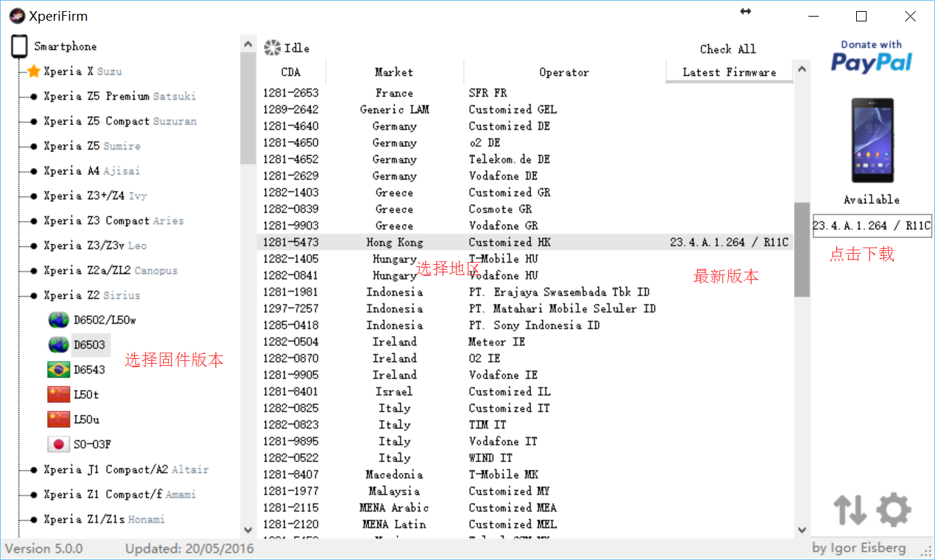Expand the Xperia Z5 Sumire node
Image resolution: width=935 pixels, height=560 pixels.
(33, 146)
